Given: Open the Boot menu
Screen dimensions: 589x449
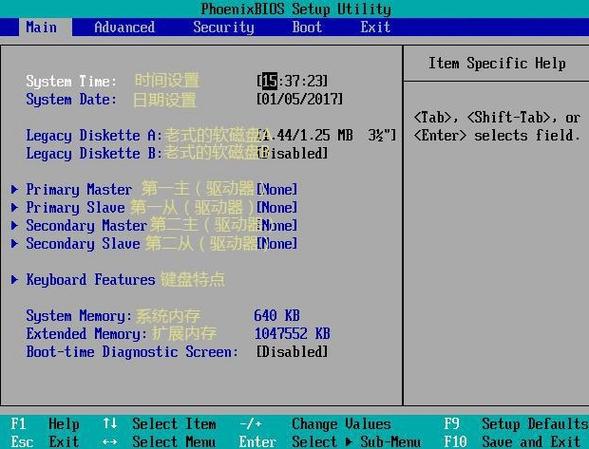Looking at the screenshot, I should point(307,27).
